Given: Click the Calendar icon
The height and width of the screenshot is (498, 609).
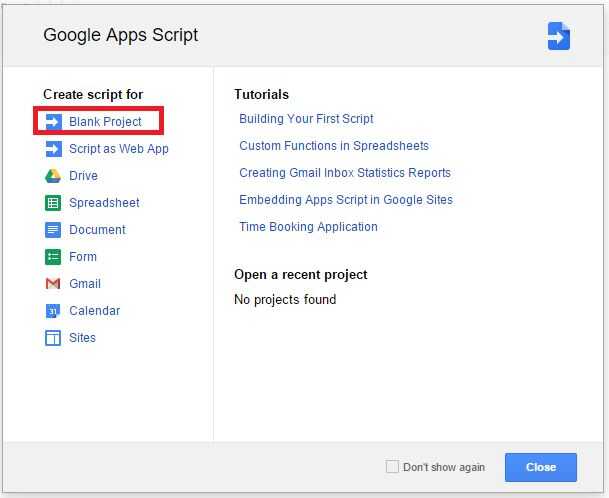Looking at the screenshot, I should point(53,311).
